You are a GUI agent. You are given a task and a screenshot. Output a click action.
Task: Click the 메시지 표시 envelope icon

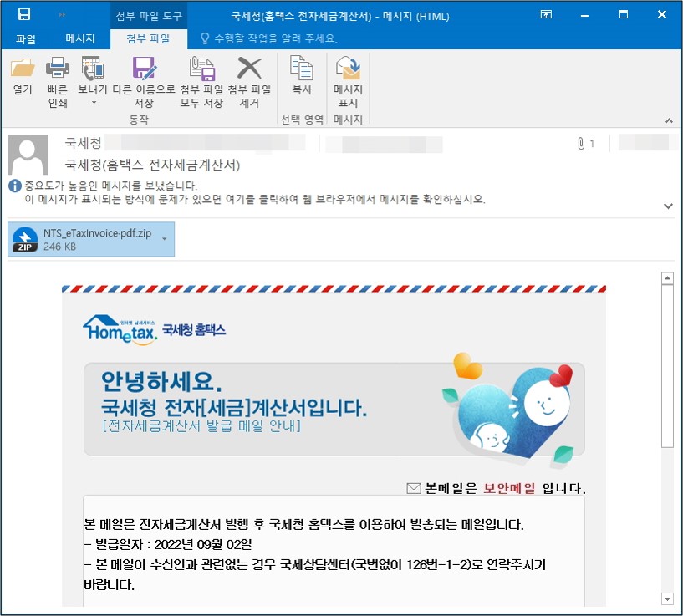point(348,68)
